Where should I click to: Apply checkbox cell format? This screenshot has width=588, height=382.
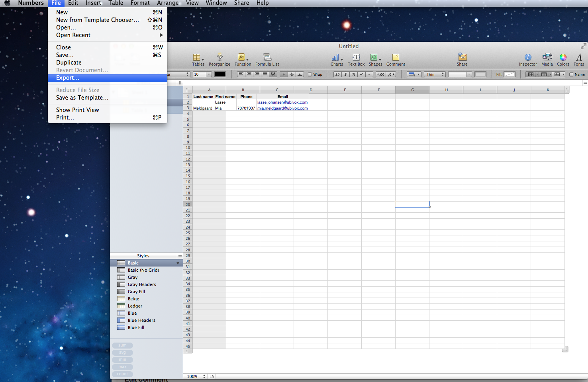click(x=361, y=74)
